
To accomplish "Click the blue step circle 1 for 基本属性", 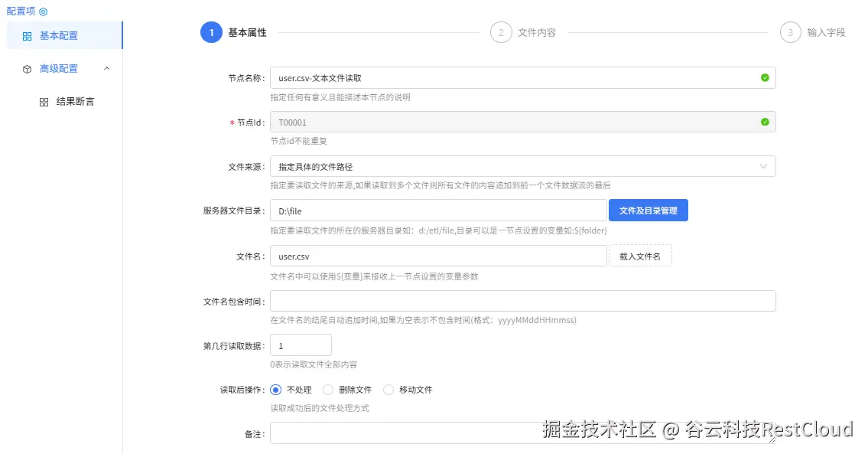I will [211, 32].
